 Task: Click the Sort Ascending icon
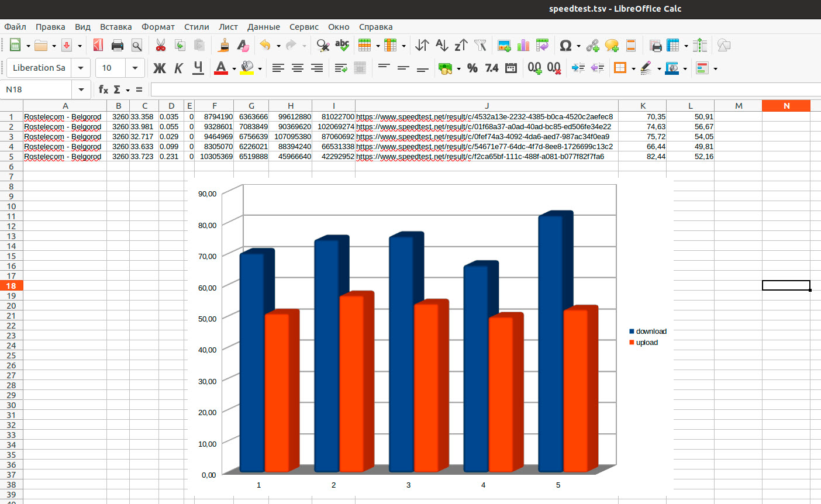point(441,46)
